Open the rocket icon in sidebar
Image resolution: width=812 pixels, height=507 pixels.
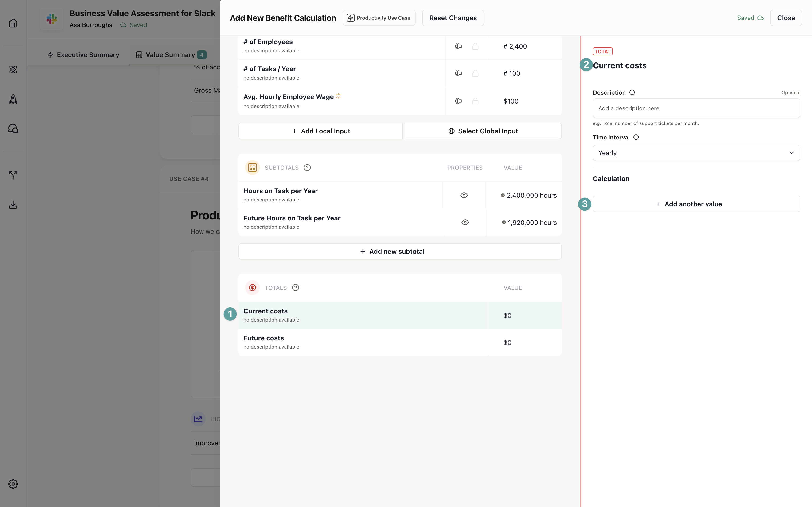point(13,99)
